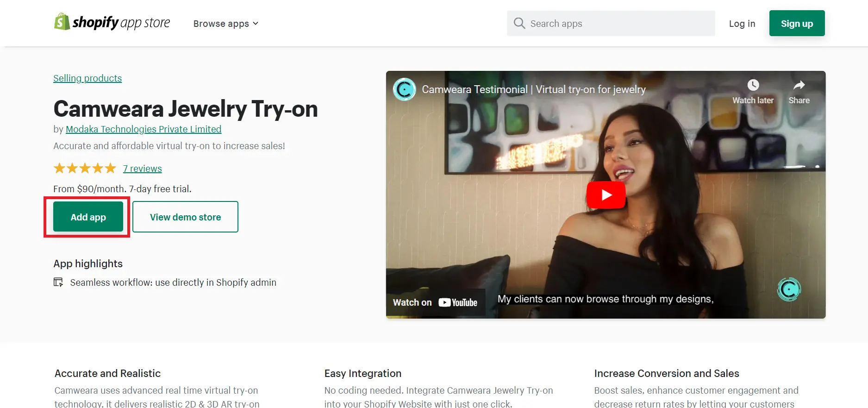Open the 7 reviews link
Viewport: 868px width, 408px height.
tap(142, 169)
